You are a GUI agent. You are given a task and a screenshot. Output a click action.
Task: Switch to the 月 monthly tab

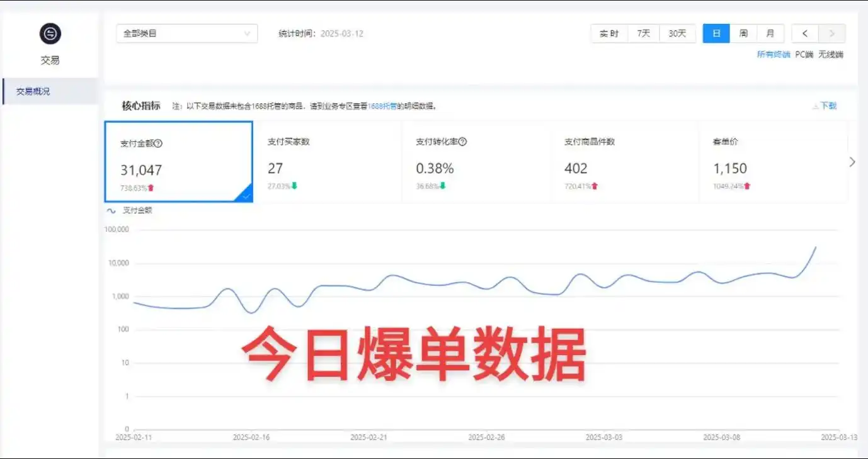pos(770,33)
